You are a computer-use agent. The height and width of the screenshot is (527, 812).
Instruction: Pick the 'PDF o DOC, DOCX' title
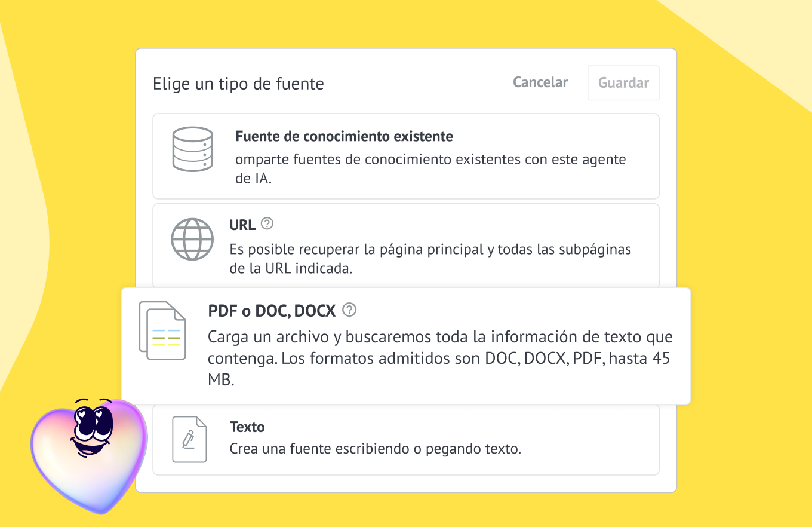tap(272, 311)
